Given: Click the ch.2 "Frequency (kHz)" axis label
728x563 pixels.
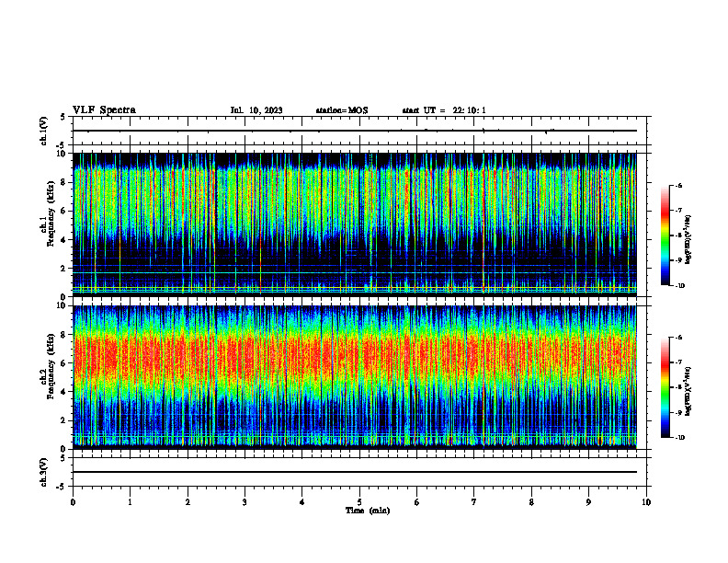Looking at the screenshot, I should (51, 366).
